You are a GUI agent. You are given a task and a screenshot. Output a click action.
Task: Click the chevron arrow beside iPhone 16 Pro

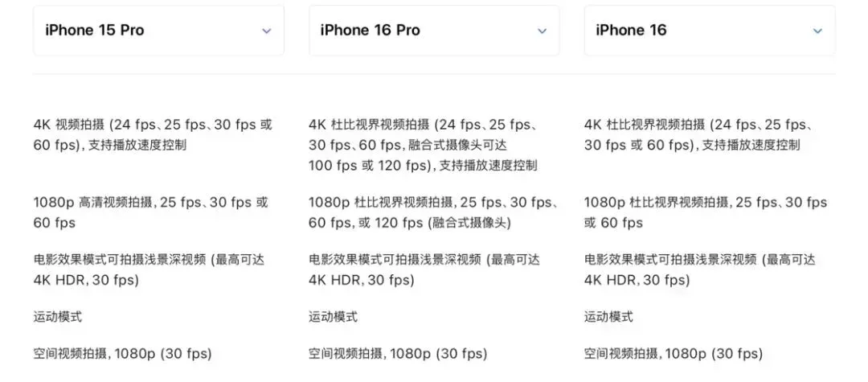click(x=542, y=31)
